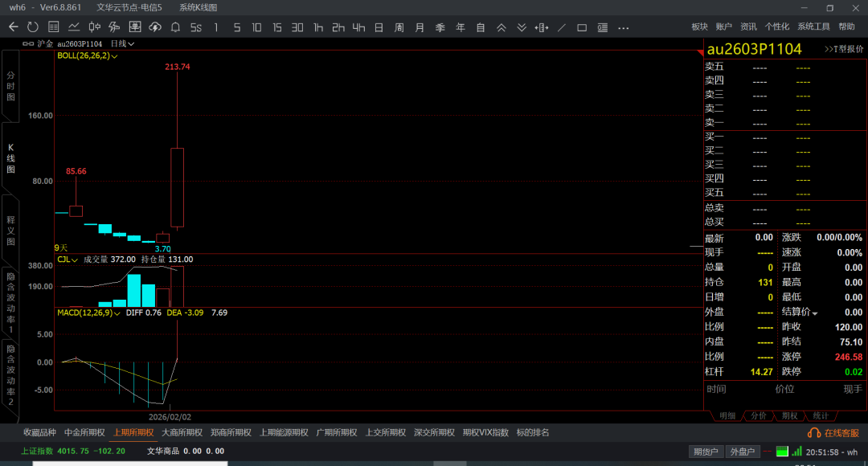Select the weekly '周' period
This screenshot has width=868, height=466.
pos(399,27)
